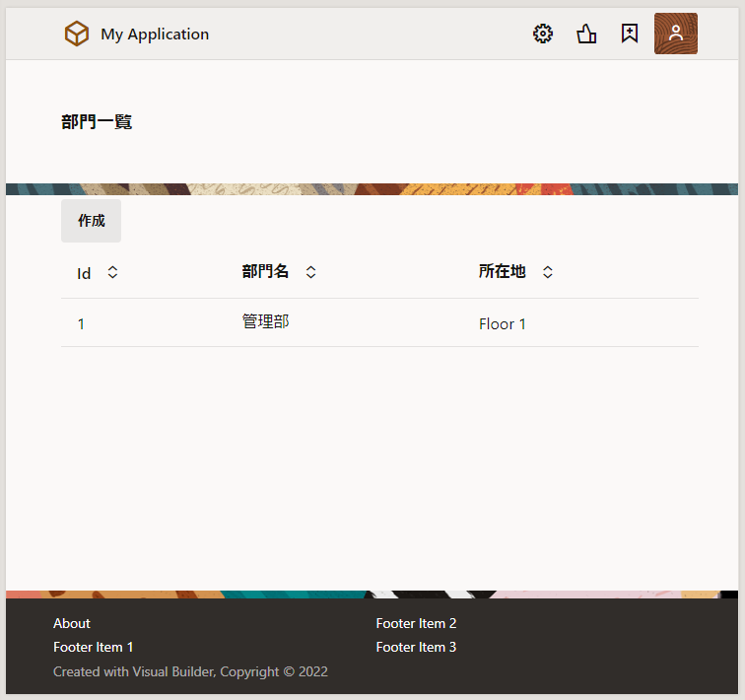Image resolution: width=745 pixels, height=700 pixels.
Task: Click the 部門一覧 page heading
Action: coord(97,122)
